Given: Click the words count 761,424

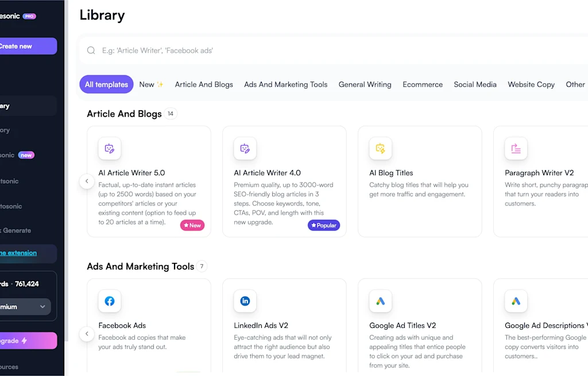Looking at the screenshot, I should (x=27, y=284).
